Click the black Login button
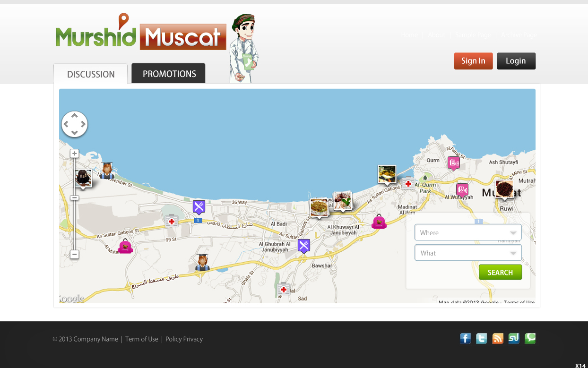This screenshot has width=588, height=368. coord(516,61)
